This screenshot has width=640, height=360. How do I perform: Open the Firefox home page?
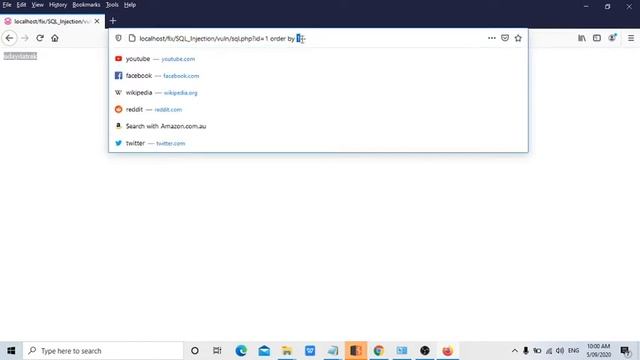(x=55, y=38)
